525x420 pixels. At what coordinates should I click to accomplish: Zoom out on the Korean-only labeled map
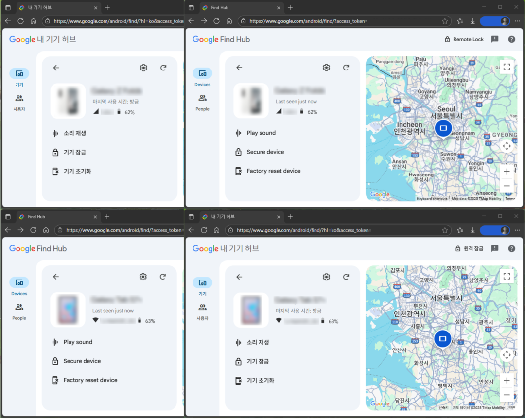click(x=507, y=395)
